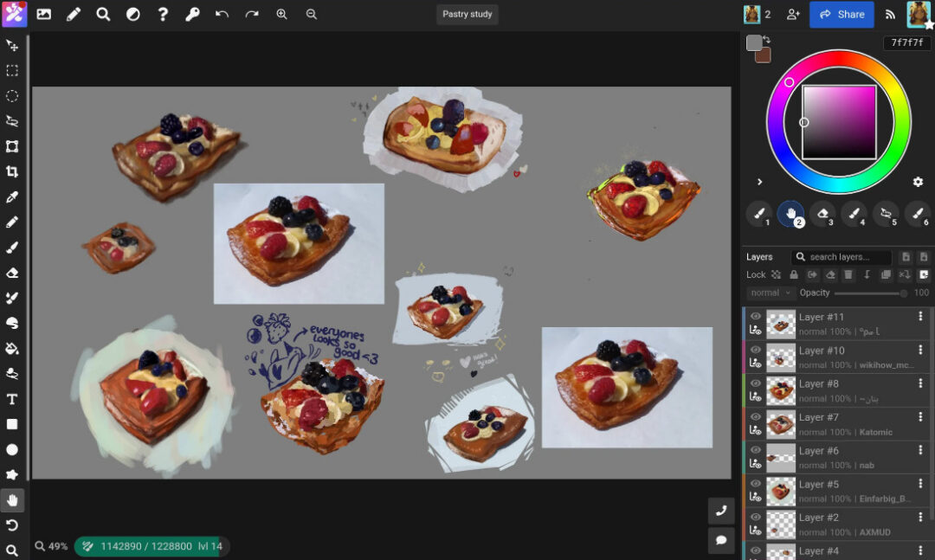Screen dimensions: 935x560
Task: Open the normal blend mode dropdown
Action: coord(771,293)
